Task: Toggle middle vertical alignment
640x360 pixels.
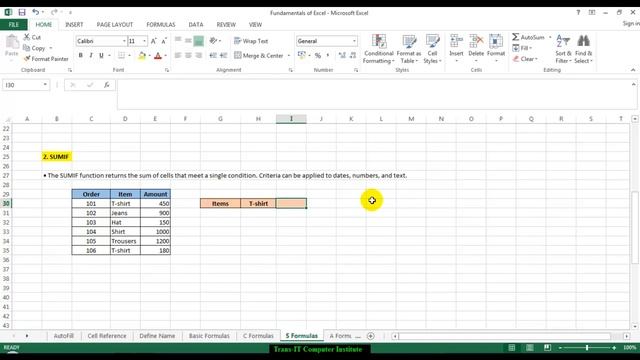Action: [188, 41]
